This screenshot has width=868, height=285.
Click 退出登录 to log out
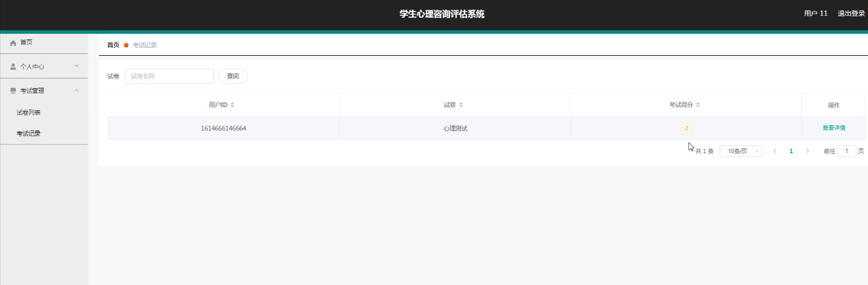point(851,13)
